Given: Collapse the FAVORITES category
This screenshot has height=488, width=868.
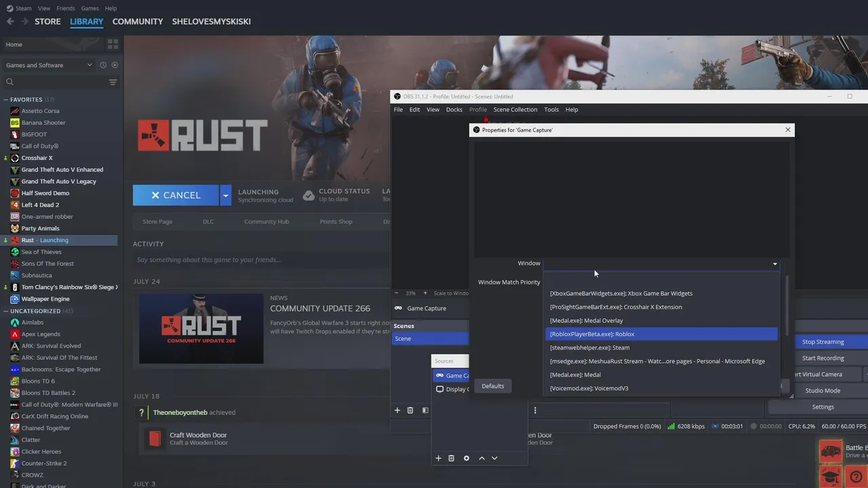Looking at the screenshot, I should (6, 100).
